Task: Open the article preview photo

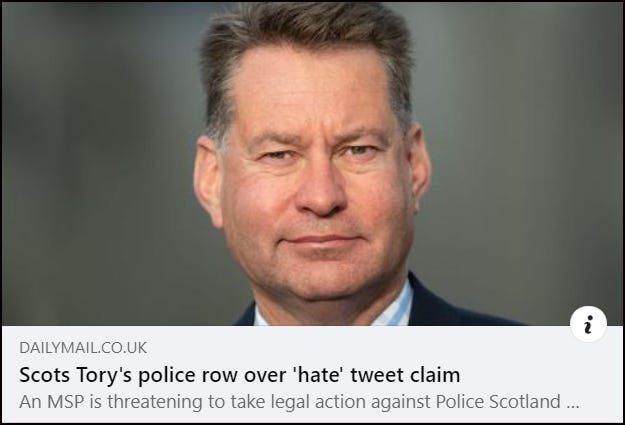Action: 312,164
